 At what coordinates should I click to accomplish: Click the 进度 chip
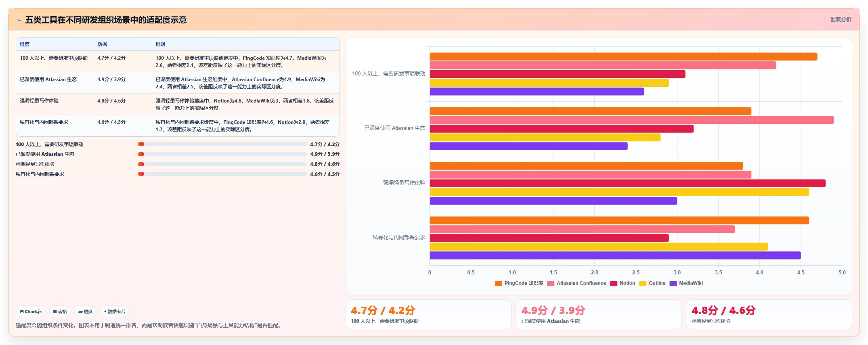[x=86, y=312]
